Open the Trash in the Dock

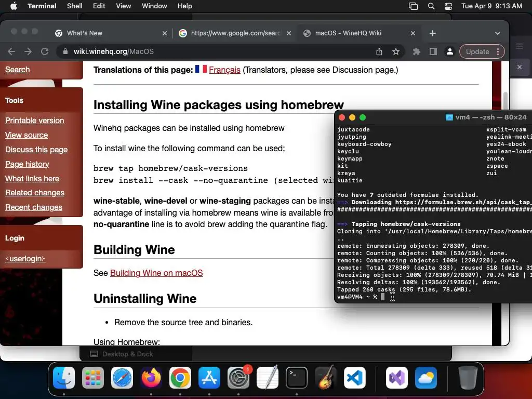point(468,378)
